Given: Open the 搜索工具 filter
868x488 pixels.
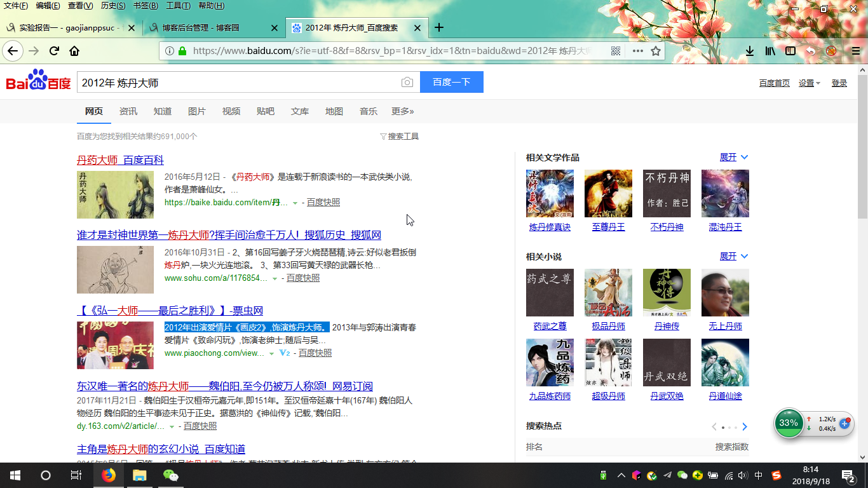Looking at the screenshot, I should tap(399, 137).
